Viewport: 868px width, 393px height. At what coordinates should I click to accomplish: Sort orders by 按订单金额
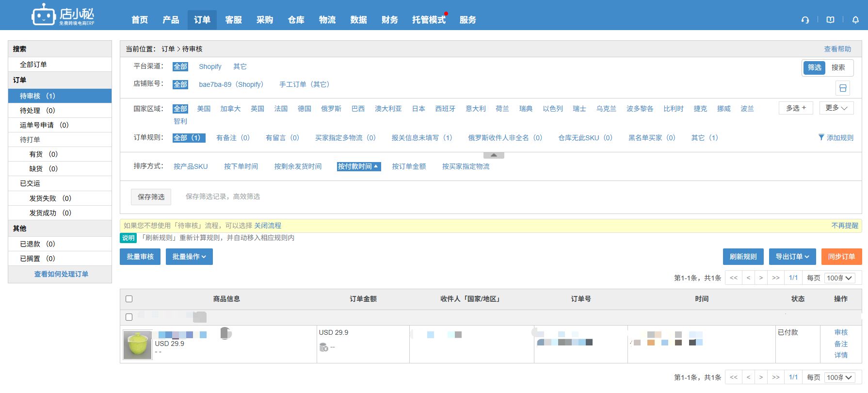tap(409, 166)
